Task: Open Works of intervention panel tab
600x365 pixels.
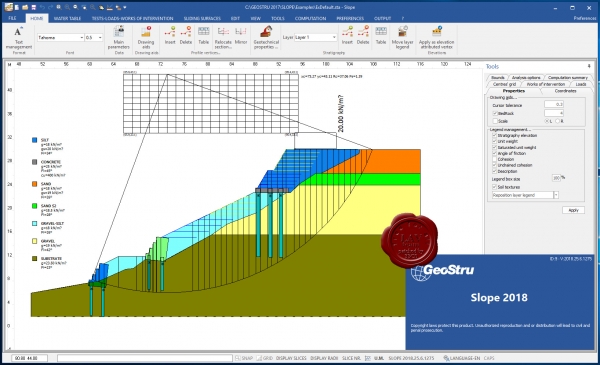Action: pos(545,84)
